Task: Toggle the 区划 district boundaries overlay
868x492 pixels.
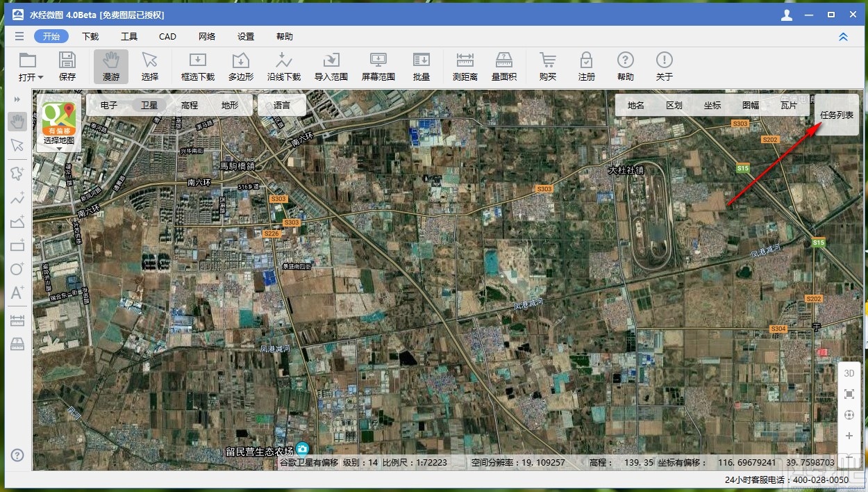Action: point(674,106)
